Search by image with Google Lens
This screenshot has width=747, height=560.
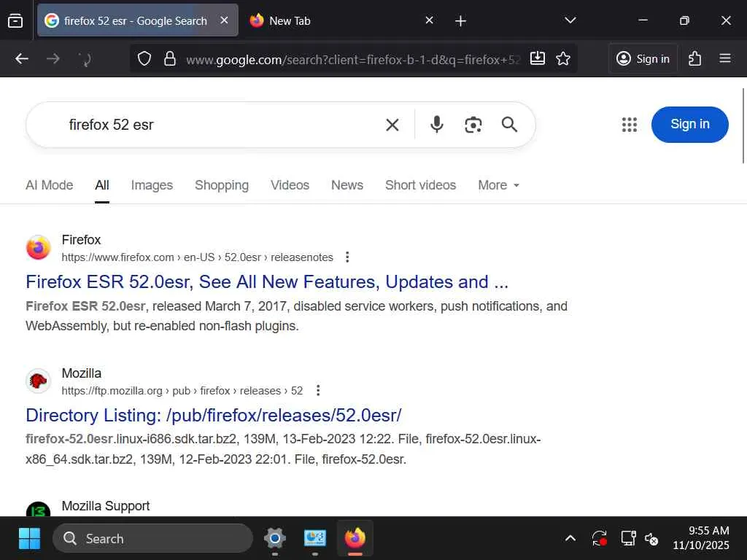coord(473,125)
